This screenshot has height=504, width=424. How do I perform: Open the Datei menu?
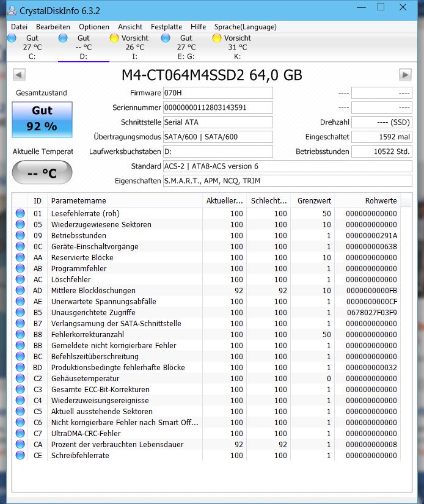coord(20,27)
